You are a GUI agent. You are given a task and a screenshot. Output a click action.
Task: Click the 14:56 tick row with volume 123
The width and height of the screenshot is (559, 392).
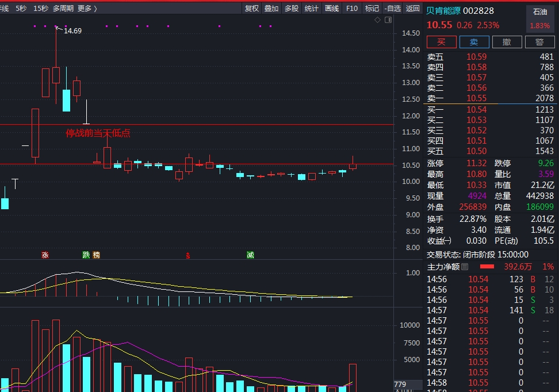[x=490, y=279]
